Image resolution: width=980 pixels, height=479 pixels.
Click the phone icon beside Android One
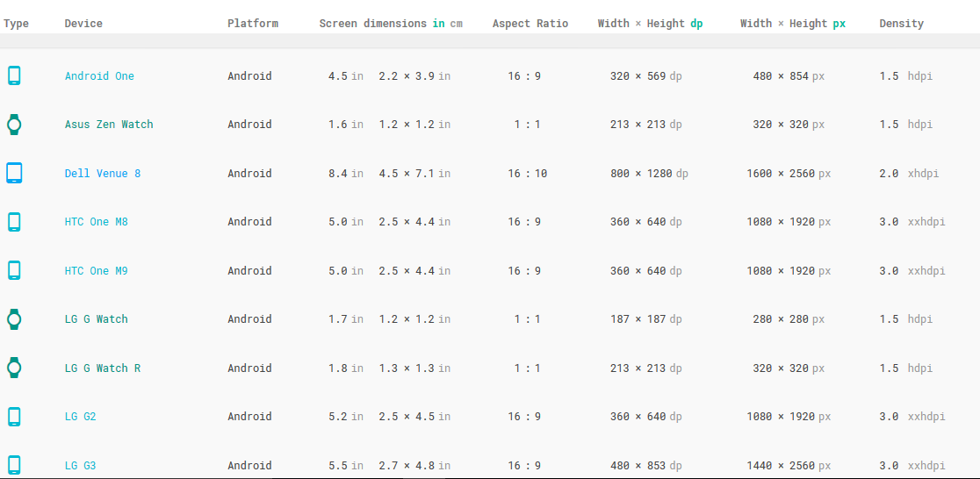coord(14,76)
